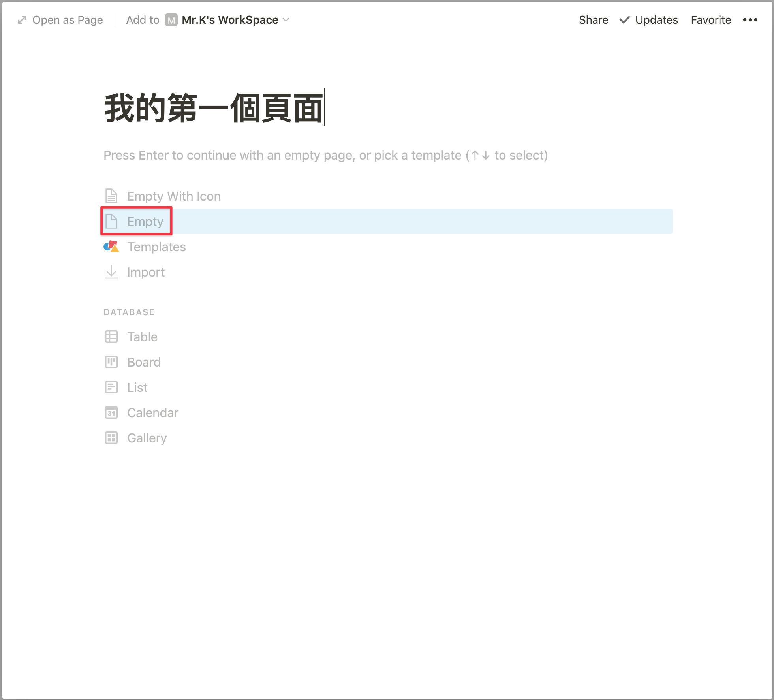Click the Open as Page link
Screen dimensions: 774x700
(68, 20)
